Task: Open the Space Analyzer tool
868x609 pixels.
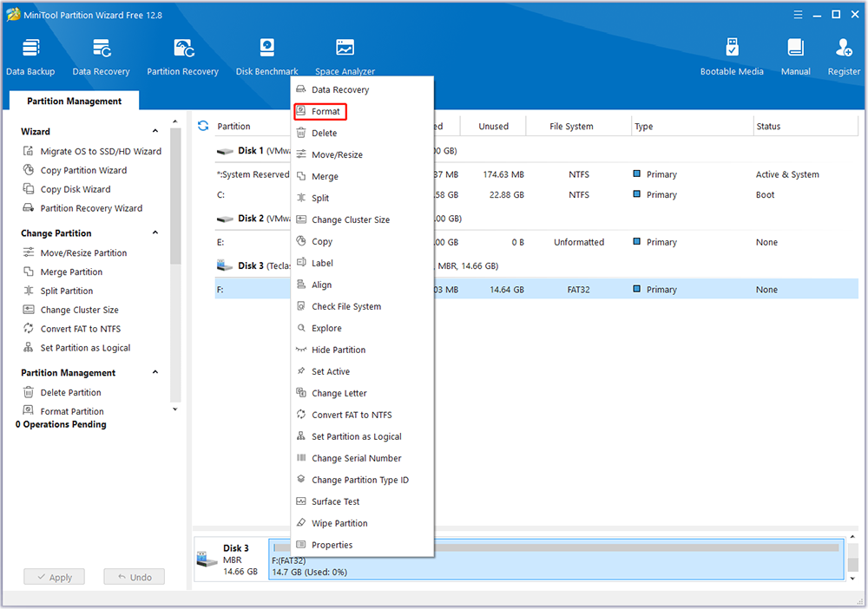Action: [345, 56]
